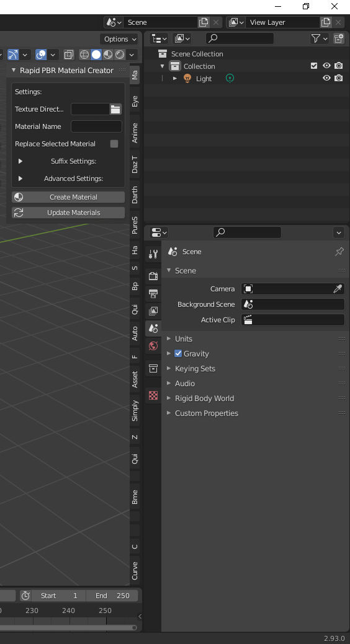350x644 pixels.
Task: Open outliner display mode dropdown
Action: pos(182,38)
